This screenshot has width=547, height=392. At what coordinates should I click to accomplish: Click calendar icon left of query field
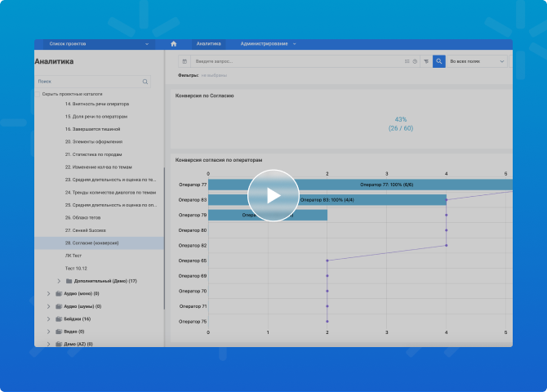[x=185, y=61]
